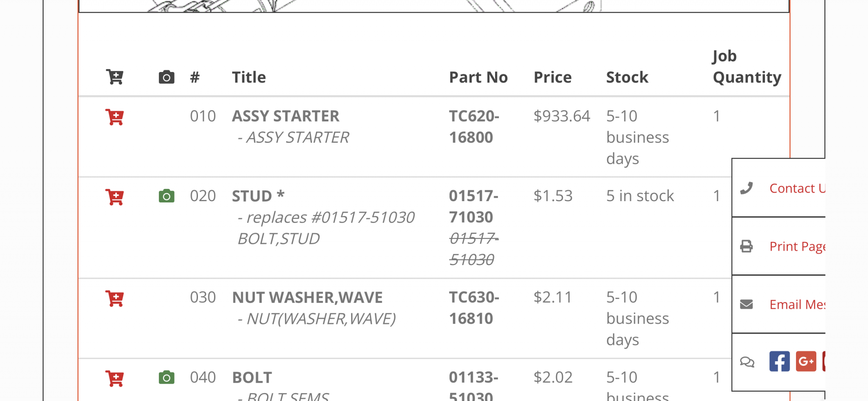Open part number 01517-71030
Image resolution: width=868 pixels, height=401 pixels.
pos(474,206)
